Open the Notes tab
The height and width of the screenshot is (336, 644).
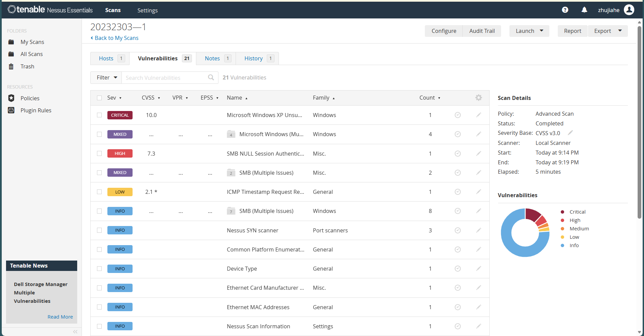tap(216, 58)
